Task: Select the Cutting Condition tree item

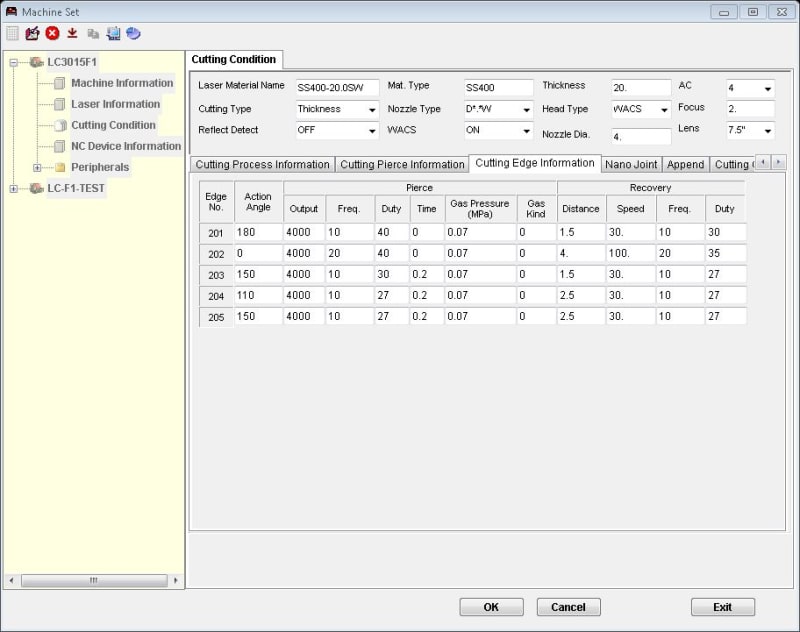Action: [x=113, y=125]
